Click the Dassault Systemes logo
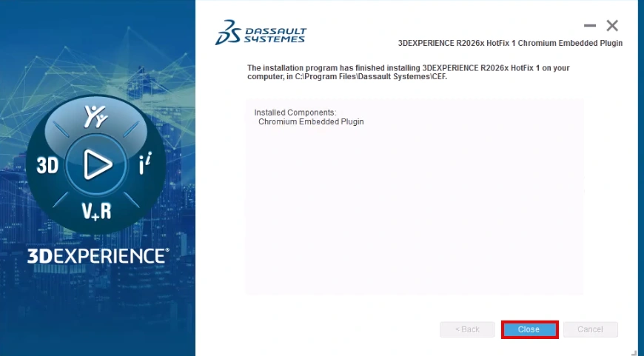 tap(261, 33)
